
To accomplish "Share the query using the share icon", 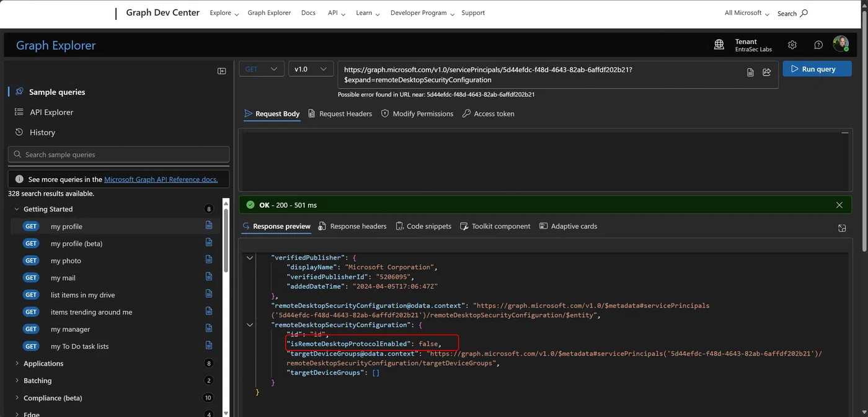I will click(x=767, y=73).
